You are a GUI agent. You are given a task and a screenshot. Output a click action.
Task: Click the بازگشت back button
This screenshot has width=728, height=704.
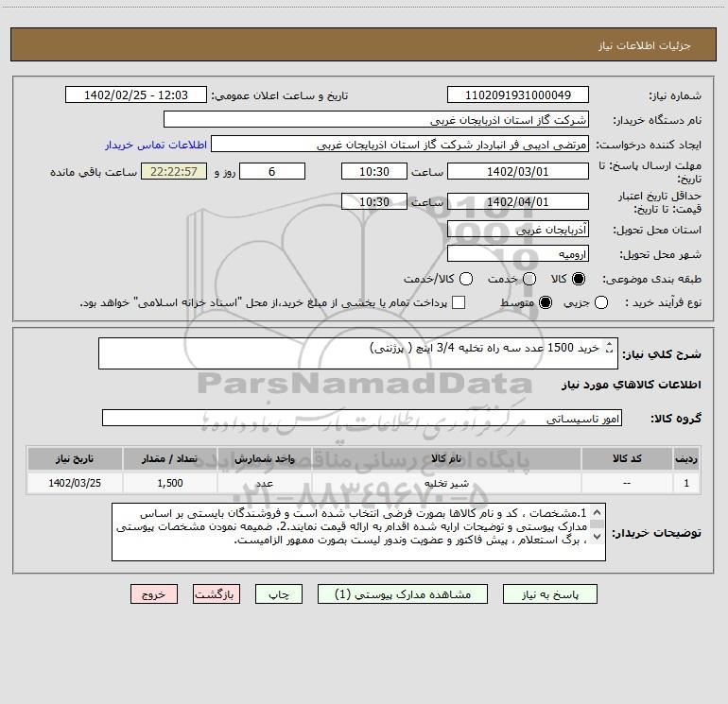click(x=217, y=594)
